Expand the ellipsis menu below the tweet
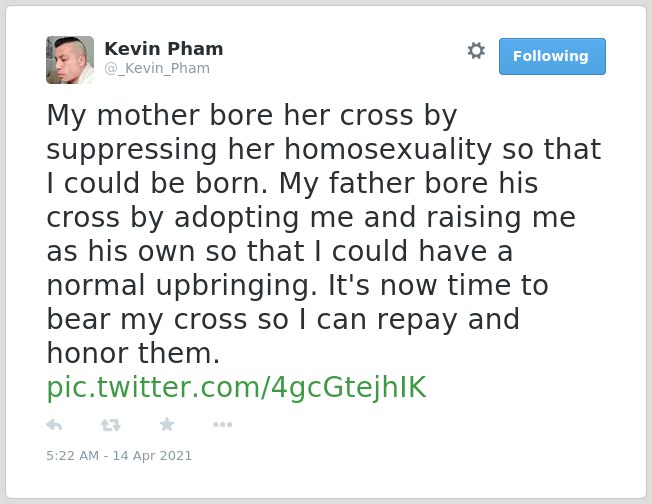This screenshot has width=652, height=504. 222,425
